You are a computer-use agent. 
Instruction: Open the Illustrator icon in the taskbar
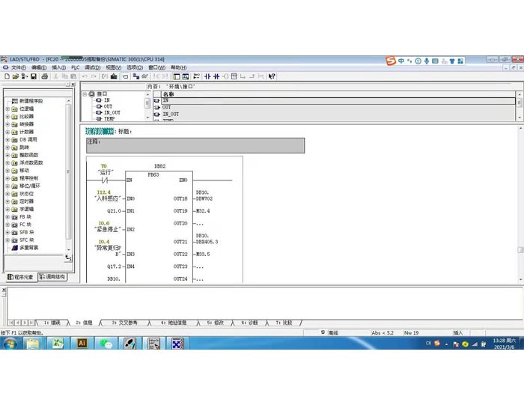82,343
